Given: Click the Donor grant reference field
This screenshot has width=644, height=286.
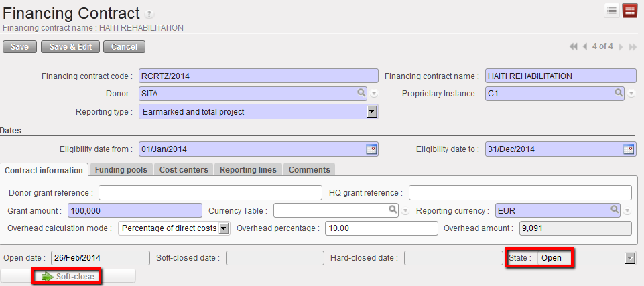Looking at the screenshot, I should tap(210, 193).
